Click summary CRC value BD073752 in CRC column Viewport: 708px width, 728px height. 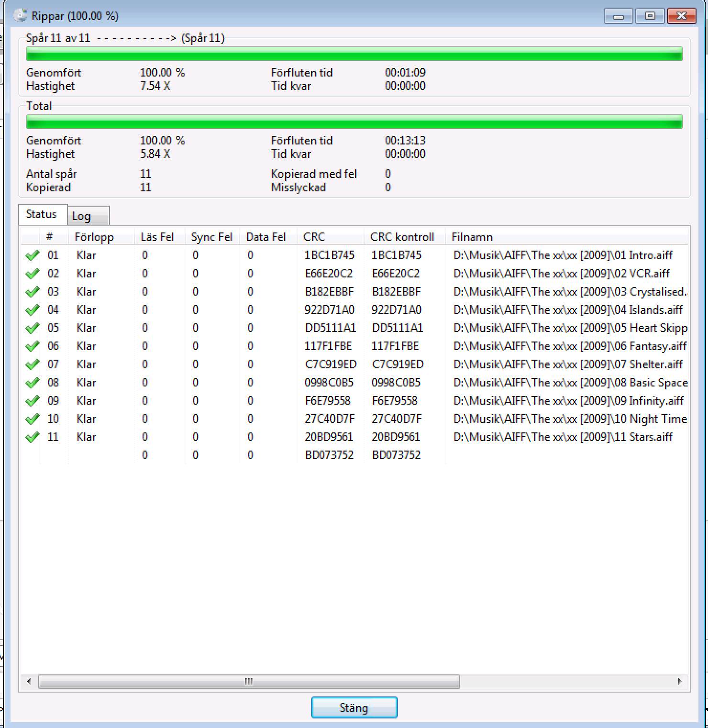(x=330, y=455)
